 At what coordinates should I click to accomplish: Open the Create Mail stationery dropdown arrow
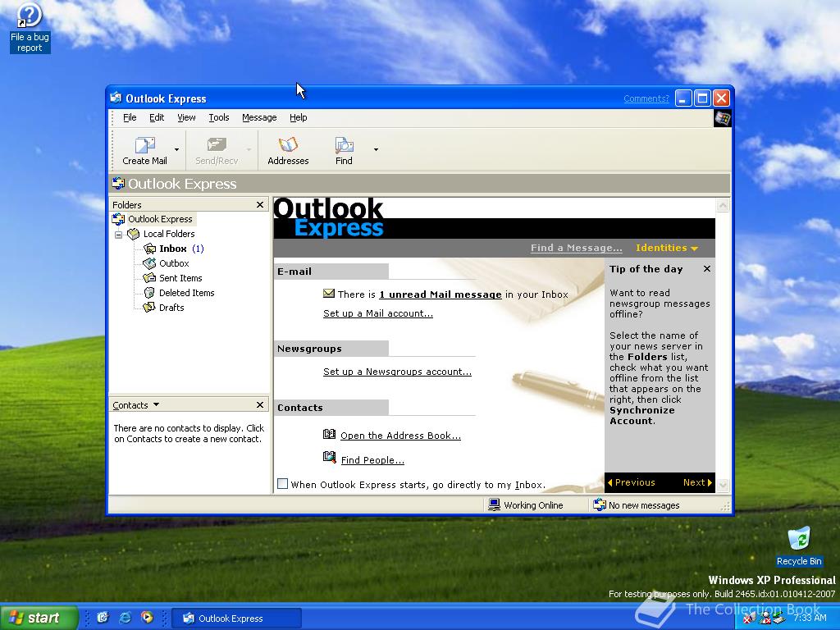(177, 150)
